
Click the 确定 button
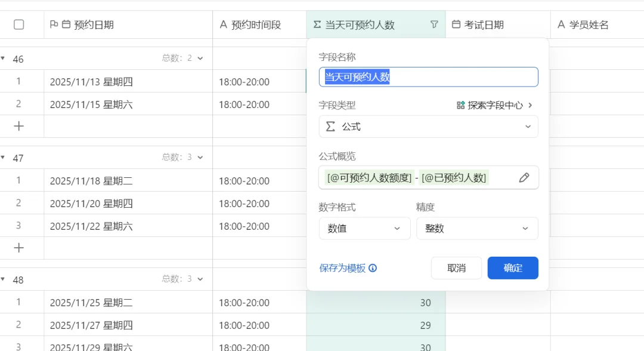513,268
